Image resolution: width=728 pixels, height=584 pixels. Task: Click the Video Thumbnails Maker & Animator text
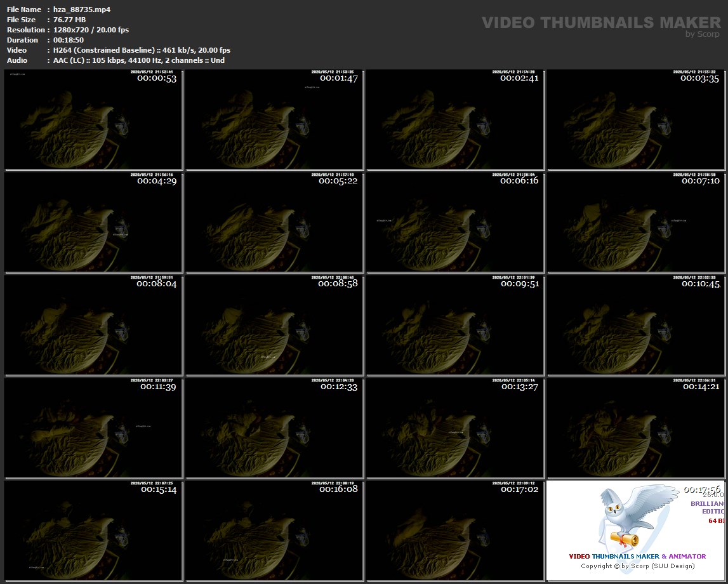click(x=637, y=556)
